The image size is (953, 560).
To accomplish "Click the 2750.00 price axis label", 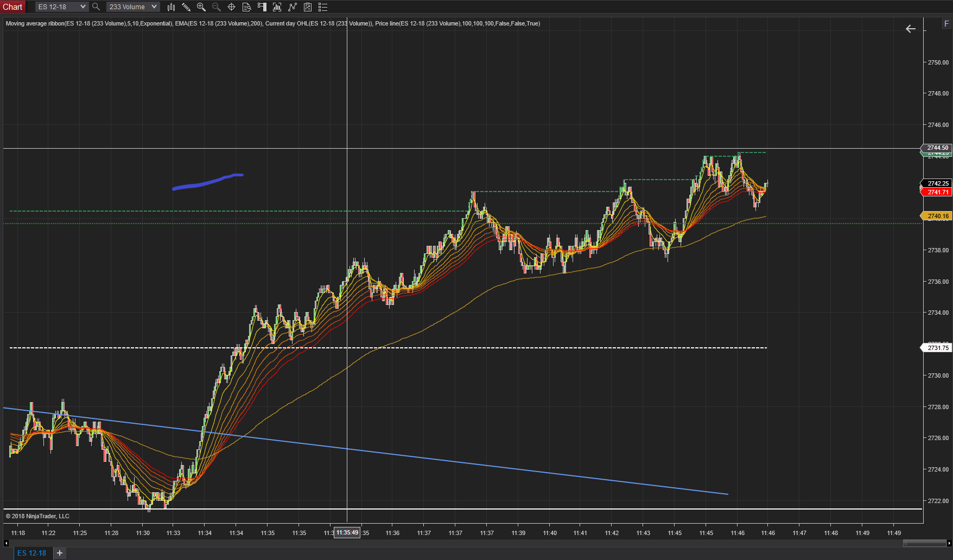I will (x=938, y=62).
